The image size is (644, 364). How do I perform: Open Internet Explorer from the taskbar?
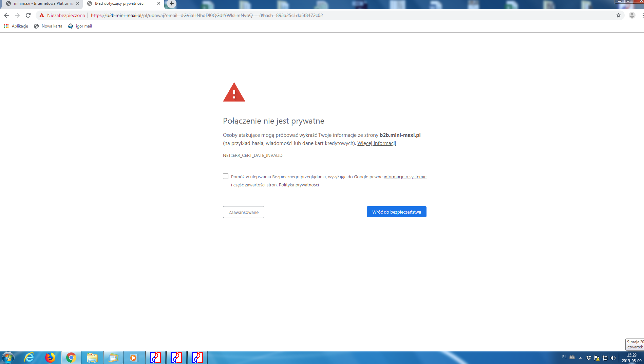[29, 358]
